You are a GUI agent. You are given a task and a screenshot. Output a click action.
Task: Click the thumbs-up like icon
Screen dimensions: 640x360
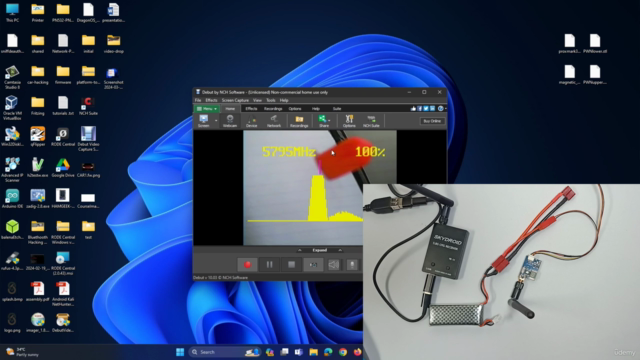(x=413, y=109)
